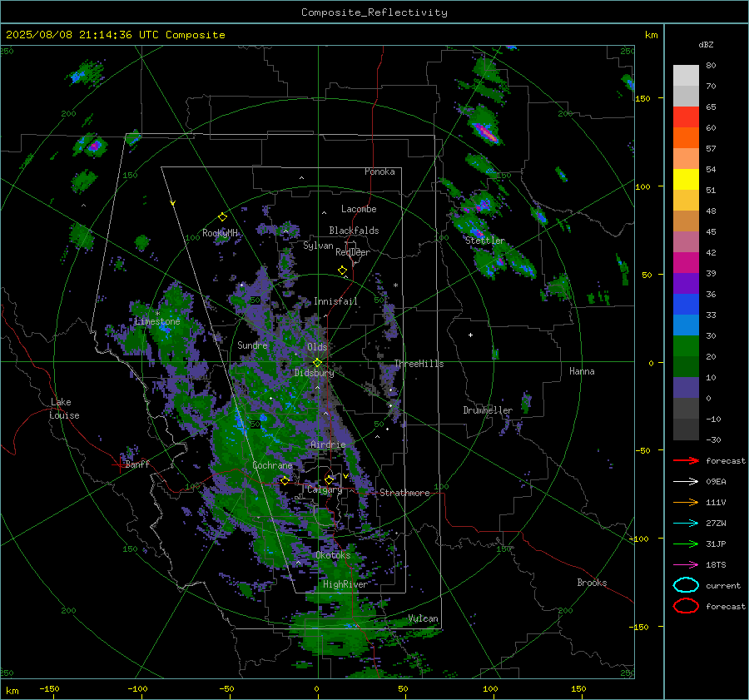Click the green 31JP arrow icon
The image size is (749, 700).
tap(686, 544)
